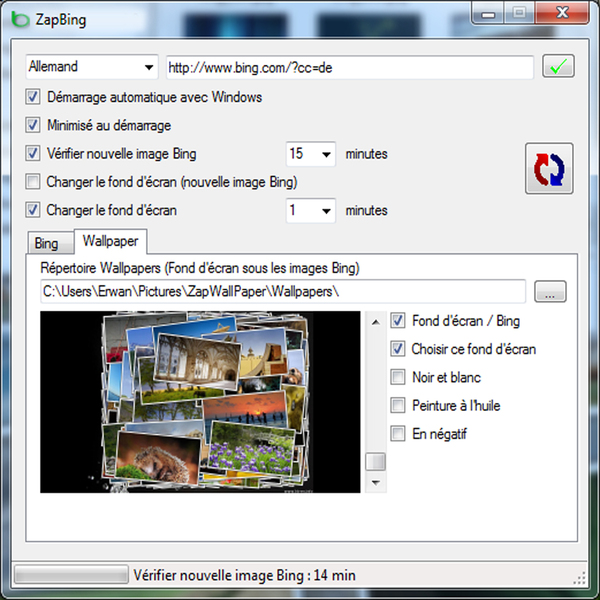The width and height of the screenshot is (600, 600).
Task: Click the wallpaper collage preview thumbnail
Action: 200,402
